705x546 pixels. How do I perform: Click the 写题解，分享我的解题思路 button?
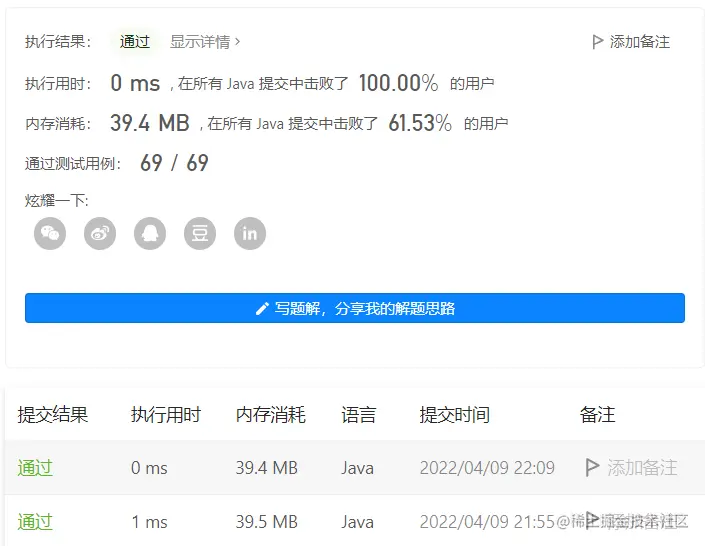tap(355, 308)
